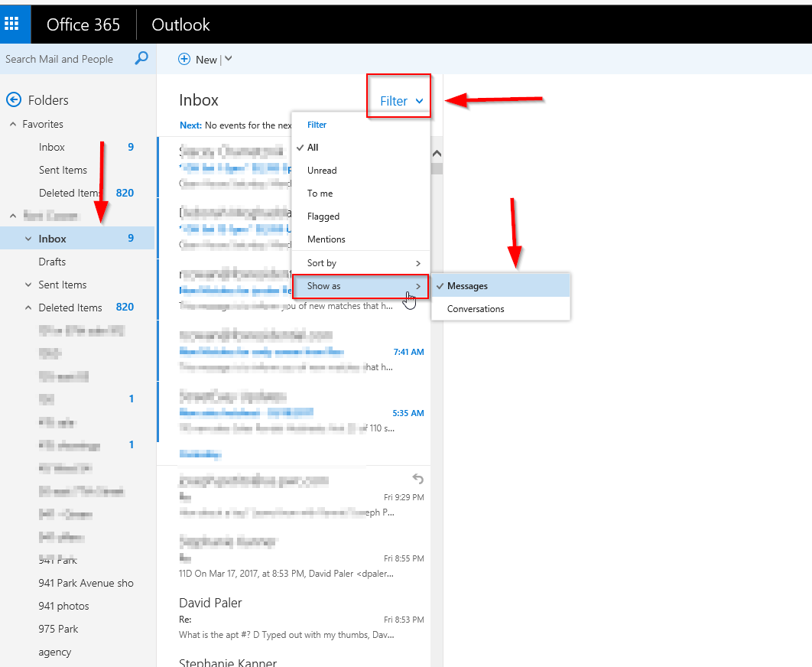Select the All filter option
Image resolution: width=812 pixels, height=667 pixels.
coord(313,148)
